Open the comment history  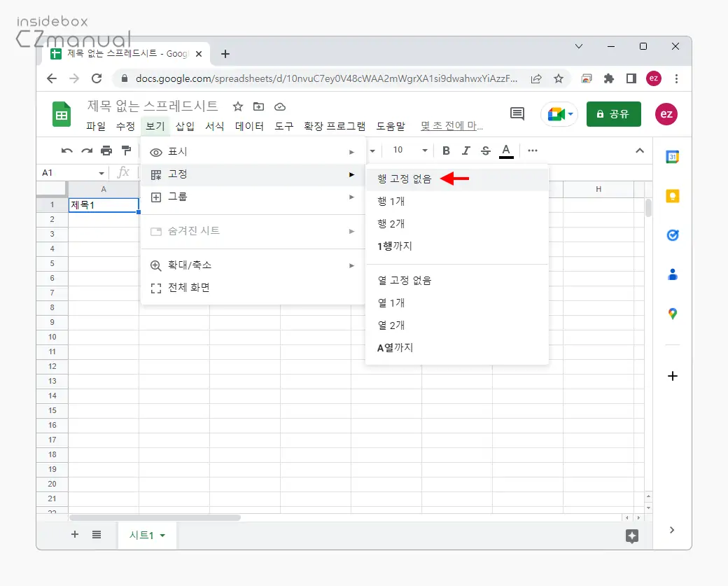[517, 113]
